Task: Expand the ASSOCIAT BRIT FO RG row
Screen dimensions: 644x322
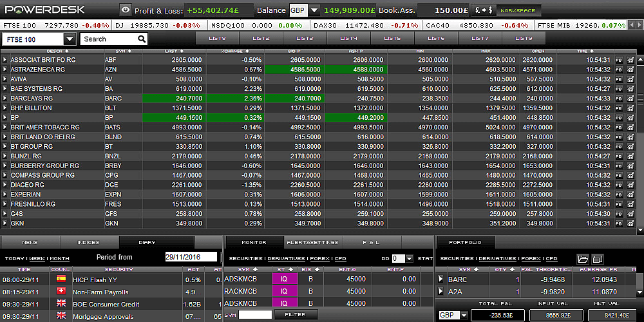Action: coord(5,60)
